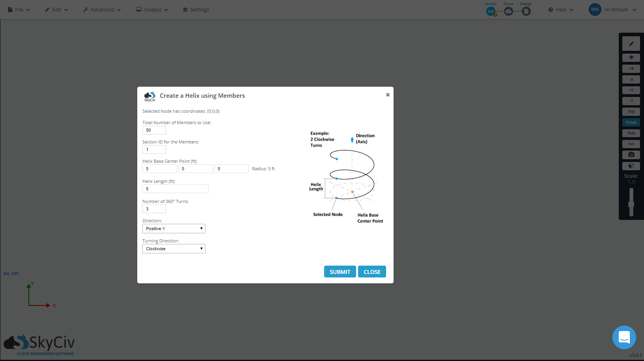Click the Number of 360° Turns field
The image size is (644, 361).
pyautogui.click(x=154, y=209)
